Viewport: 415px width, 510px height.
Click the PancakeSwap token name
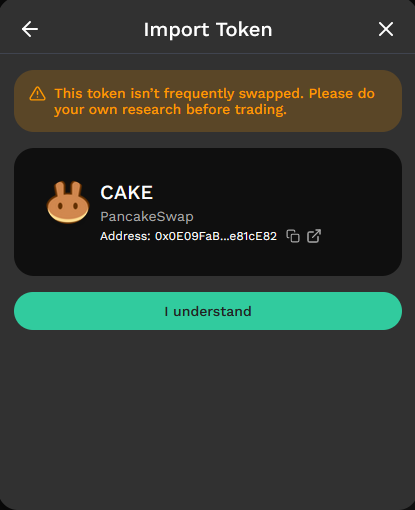pyautogui.click(x=147, y=217)
